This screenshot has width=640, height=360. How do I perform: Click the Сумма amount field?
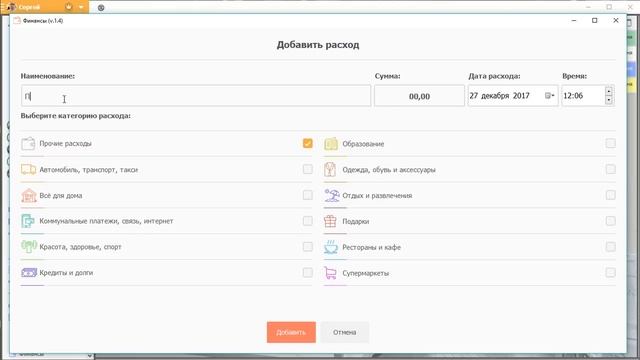click(x=419, y=96)
